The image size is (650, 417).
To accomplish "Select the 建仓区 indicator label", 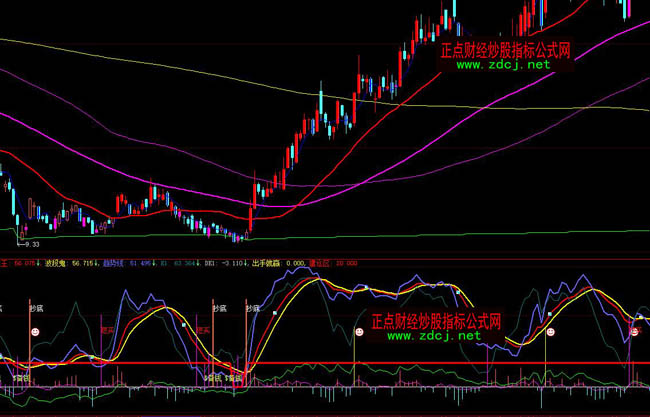I will tap(320, 264).
